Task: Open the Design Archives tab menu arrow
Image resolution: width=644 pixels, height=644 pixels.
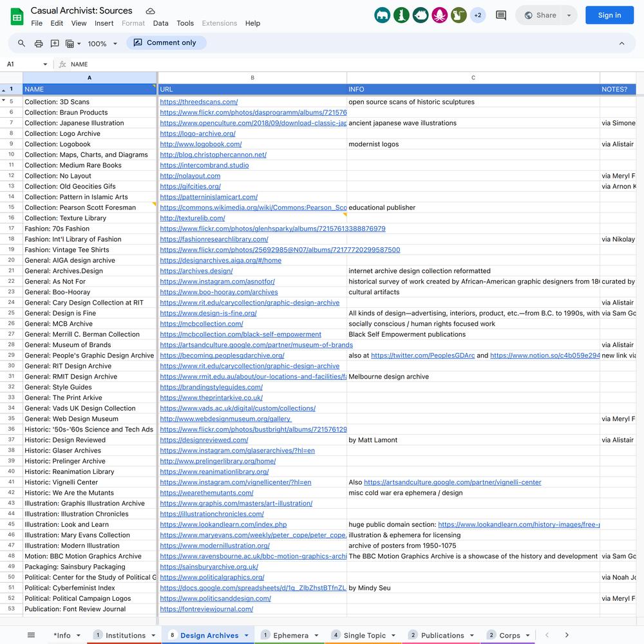Action: click(247, 636)
